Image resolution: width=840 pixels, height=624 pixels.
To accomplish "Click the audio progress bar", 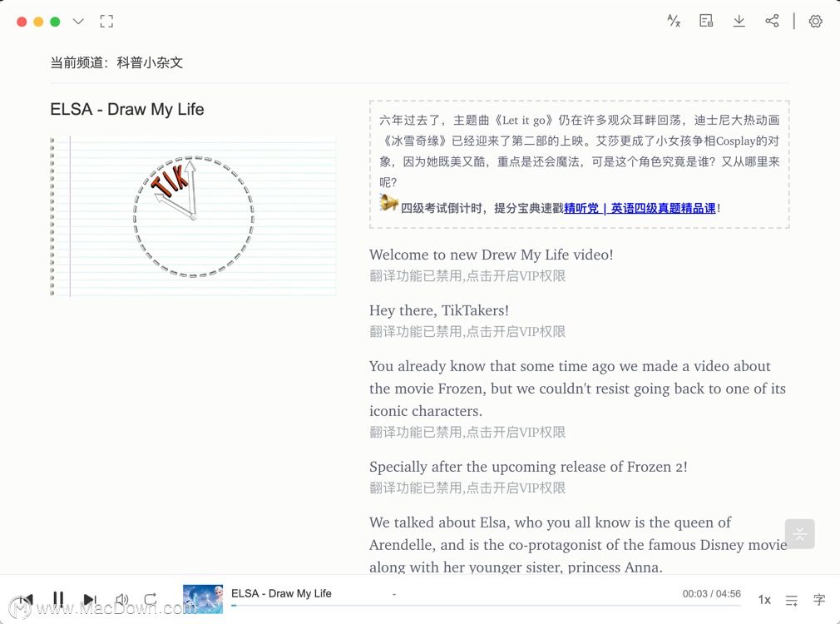I will 486,605.
